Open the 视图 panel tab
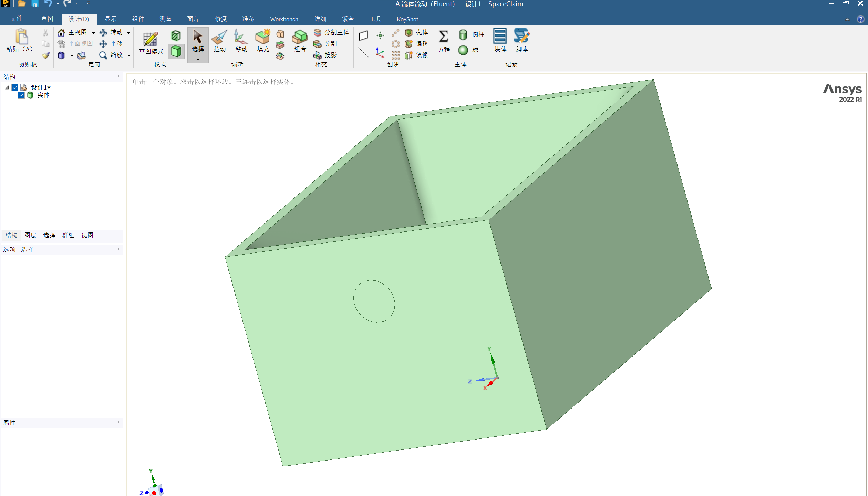The width and height of the screenshot is (868, 496). click(87, 235)
